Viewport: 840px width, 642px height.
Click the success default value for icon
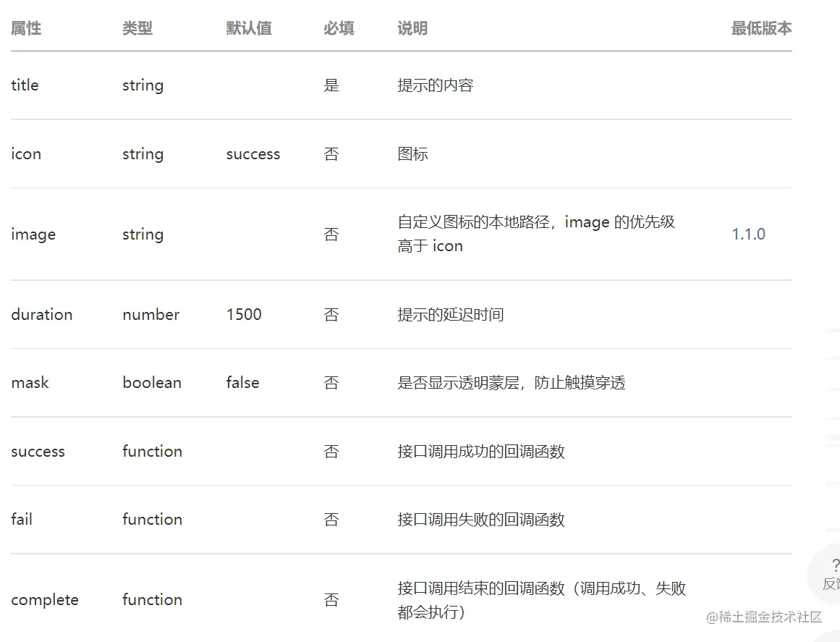click(x=253, y=153)
